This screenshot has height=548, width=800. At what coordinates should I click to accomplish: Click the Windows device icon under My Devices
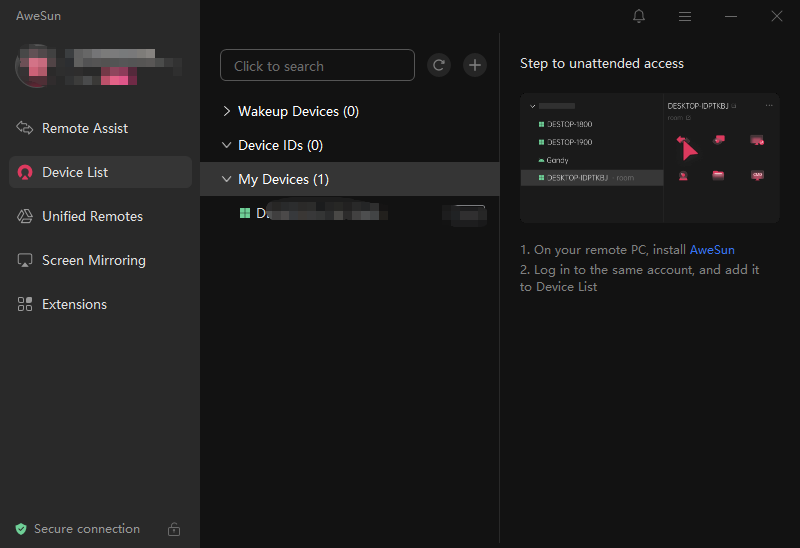tap(245, 213)
